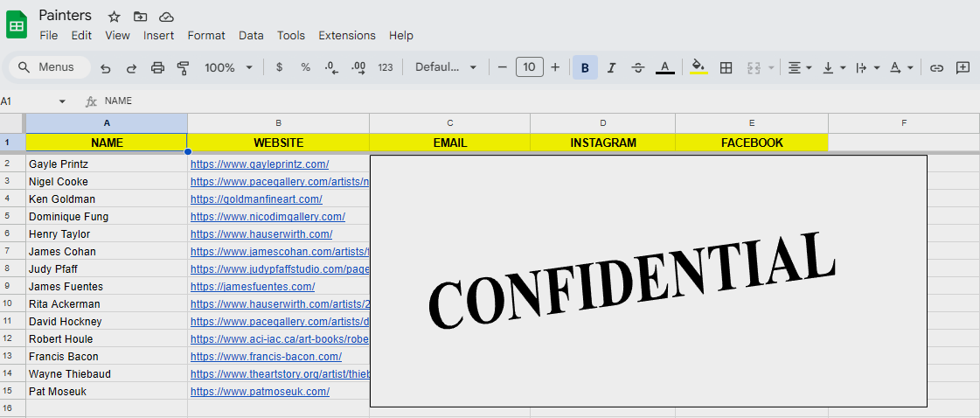Click the Painters document title
Image resolution: width=980 pixels, height=418 pixels.
(x=65, y=16)
